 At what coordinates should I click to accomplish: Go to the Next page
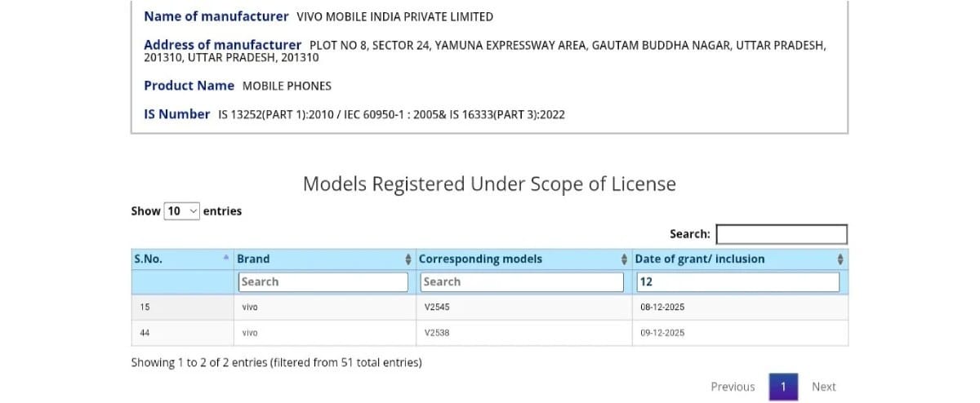pos(824,387)
